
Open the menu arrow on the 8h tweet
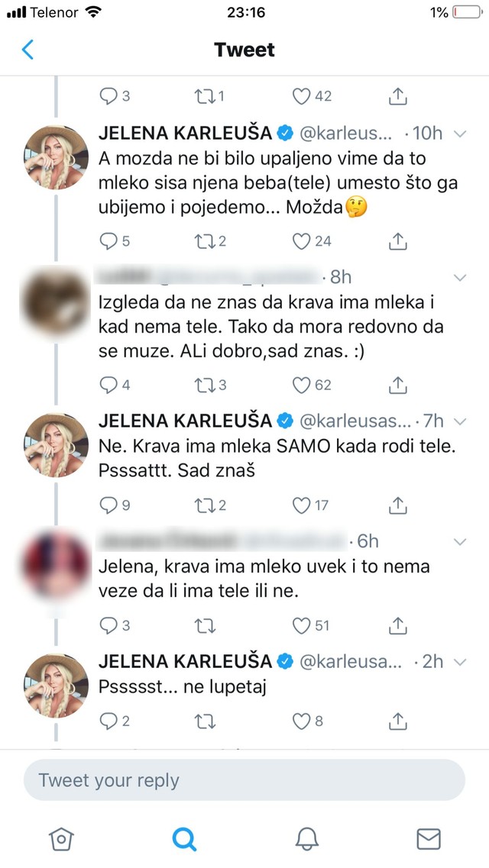point(461,276)
